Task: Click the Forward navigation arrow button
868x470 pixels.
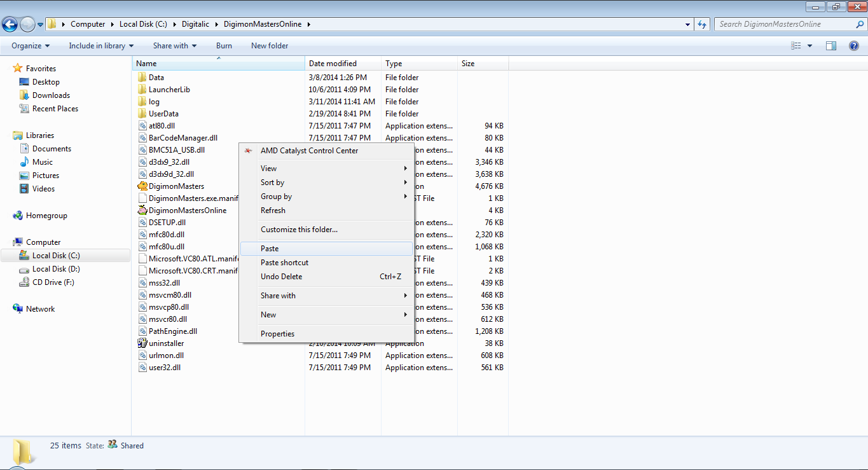Action: [x=27, y=24]
